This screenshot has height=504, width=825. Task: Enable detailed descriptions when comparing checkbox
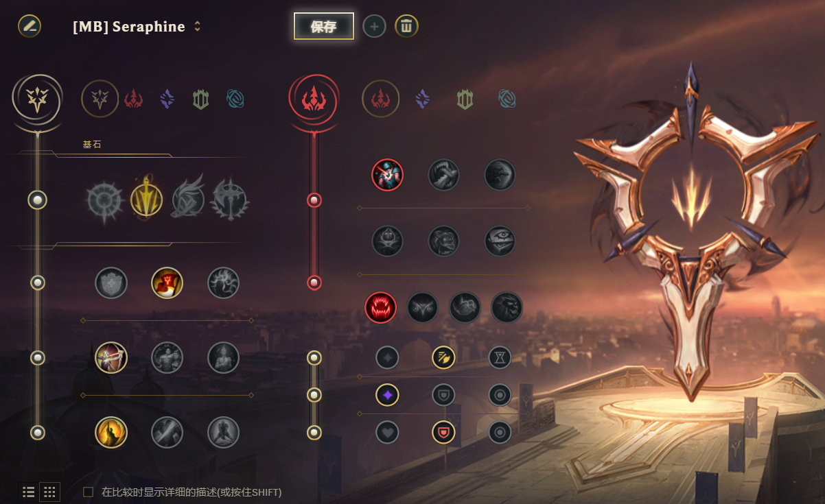[88, 492]
